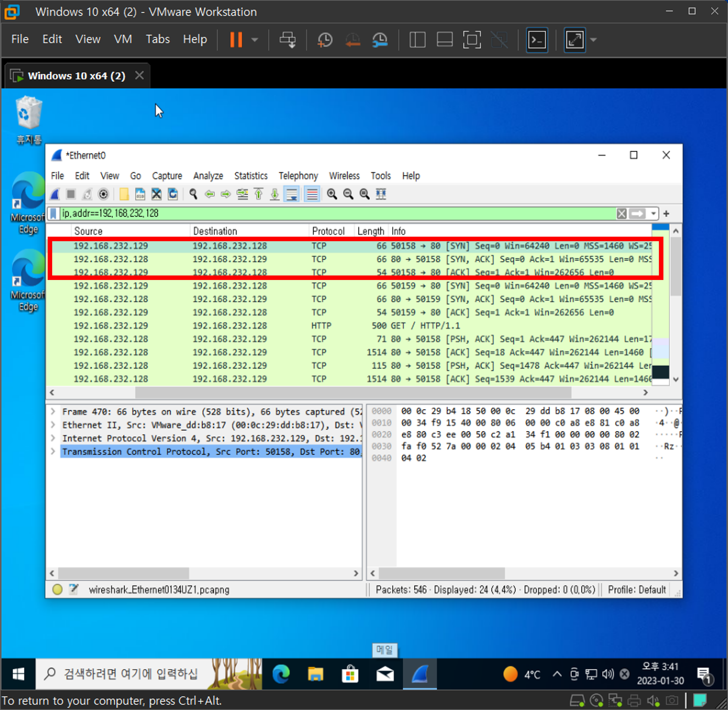The height and width of the screenshot is (710, 728).
Task: Reload the capture file icon
Action: click(173, 194)
